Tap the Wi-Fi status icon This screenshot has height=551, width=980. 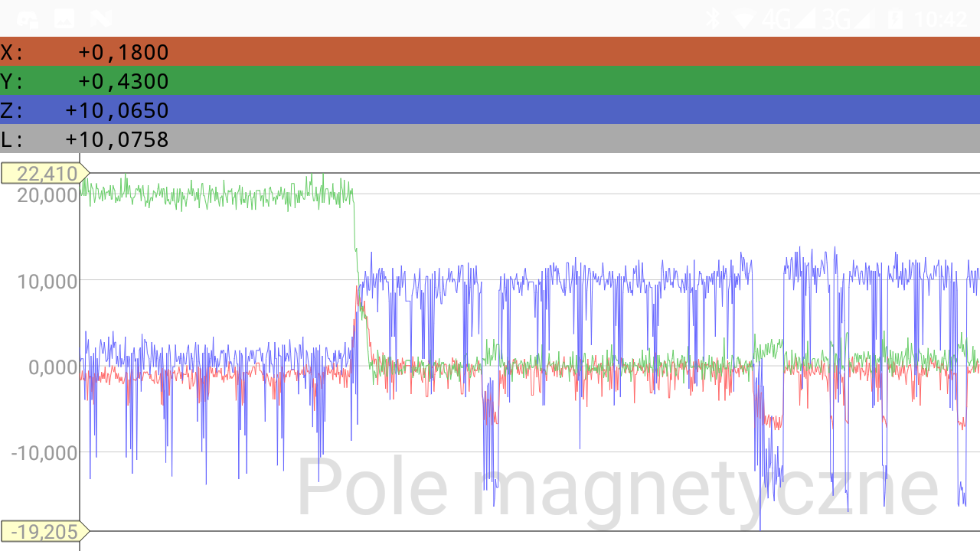click(743, 19)
